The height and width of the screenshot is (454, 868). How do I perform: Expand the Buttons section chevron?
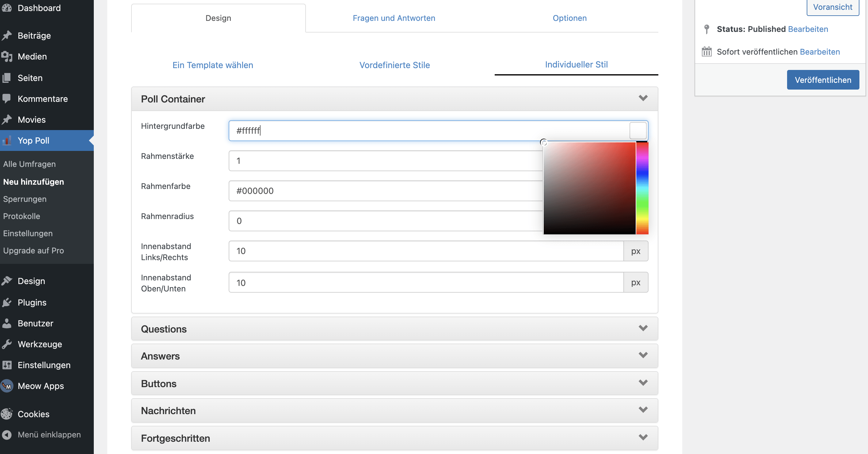pos(643,383)
